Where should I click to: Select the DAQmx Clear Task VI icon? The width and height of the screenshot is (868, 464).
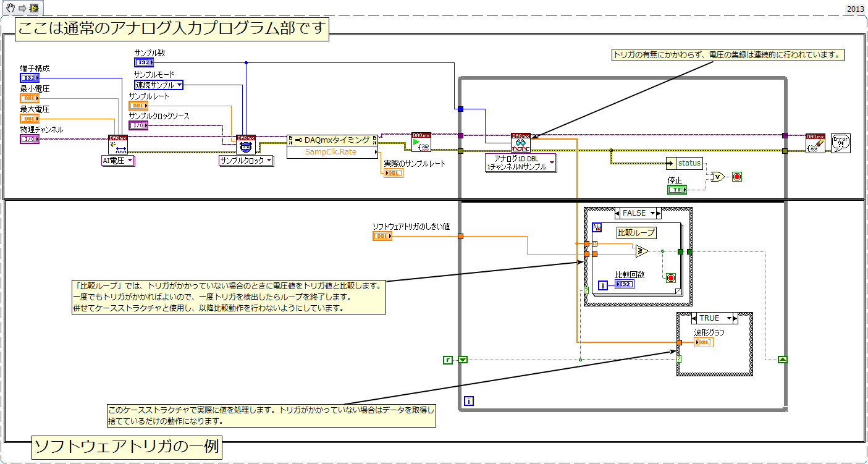click(x=815, y=143)
